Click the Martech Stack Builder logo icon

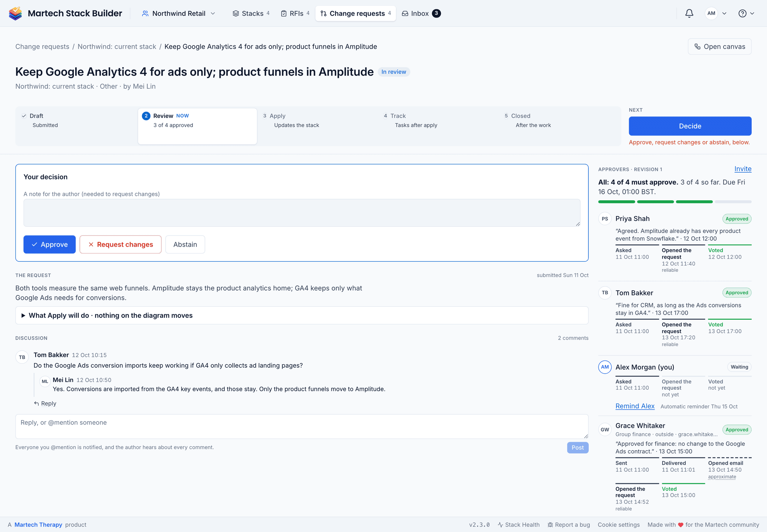point(15,13)
